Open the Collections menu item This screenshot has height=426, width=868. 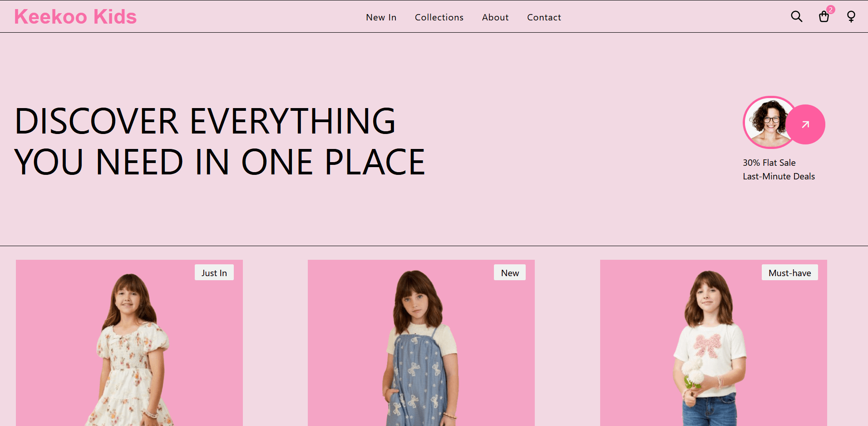pyautogui.click(x=439, y=17)
